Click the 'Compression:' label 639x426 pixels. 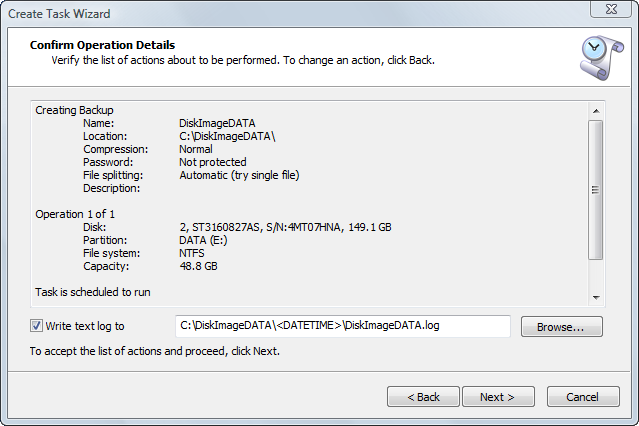tap(115, 149)
